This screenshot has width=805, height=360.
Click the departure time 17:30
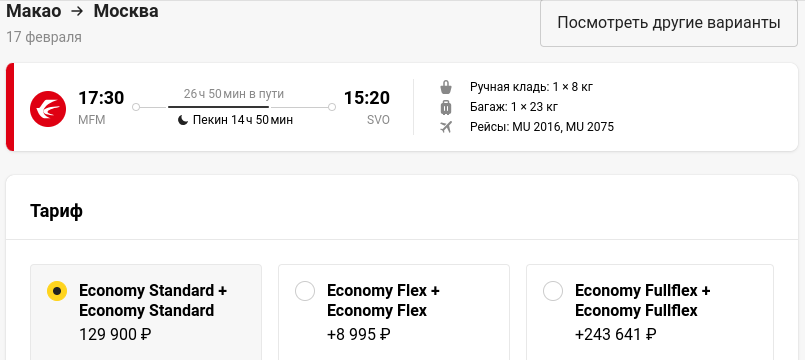pyautogui.click(x=101, y=98)
